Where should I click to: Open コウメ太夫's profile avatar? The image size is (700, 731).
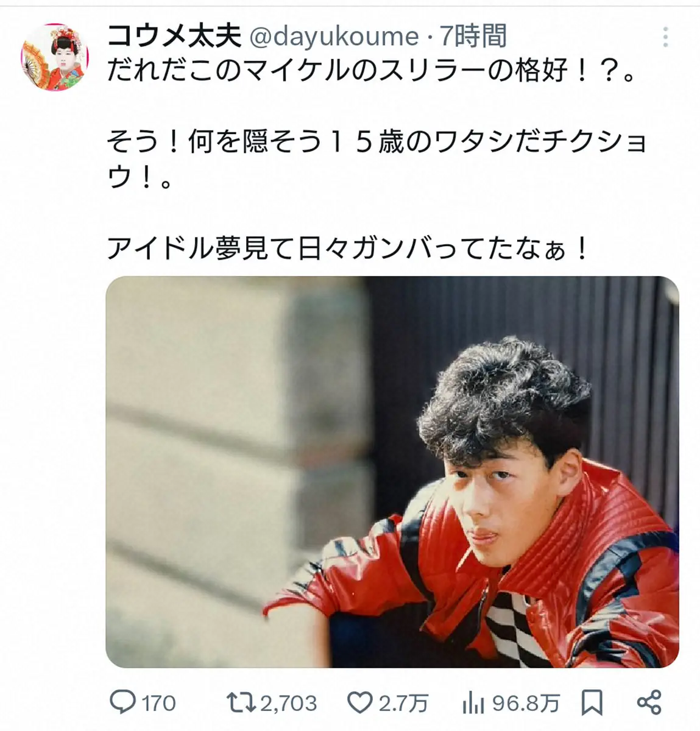[55, 58]
